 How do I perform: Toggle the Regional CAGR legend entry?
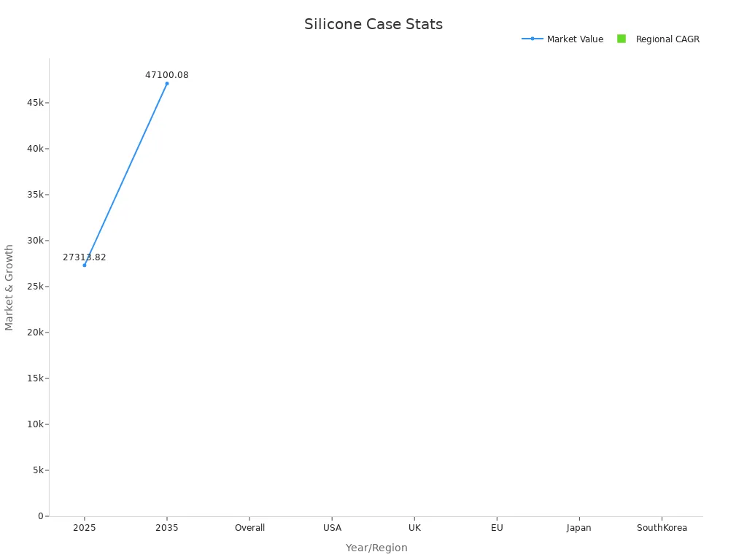[658, 39]
